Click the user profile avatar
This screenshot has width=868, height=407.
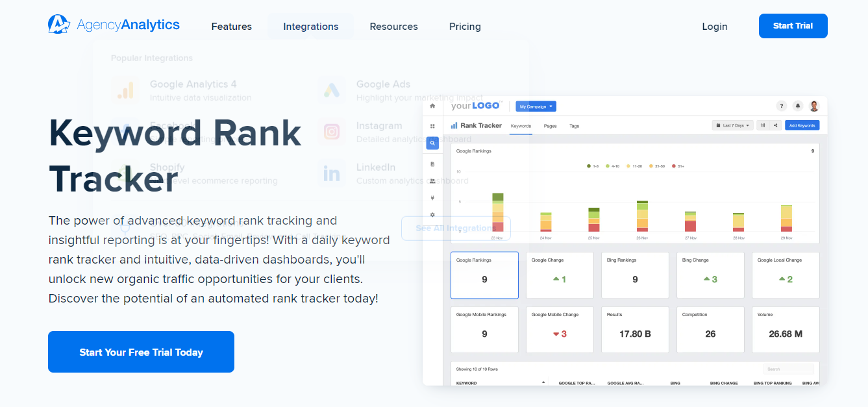(x=814, y=106)
